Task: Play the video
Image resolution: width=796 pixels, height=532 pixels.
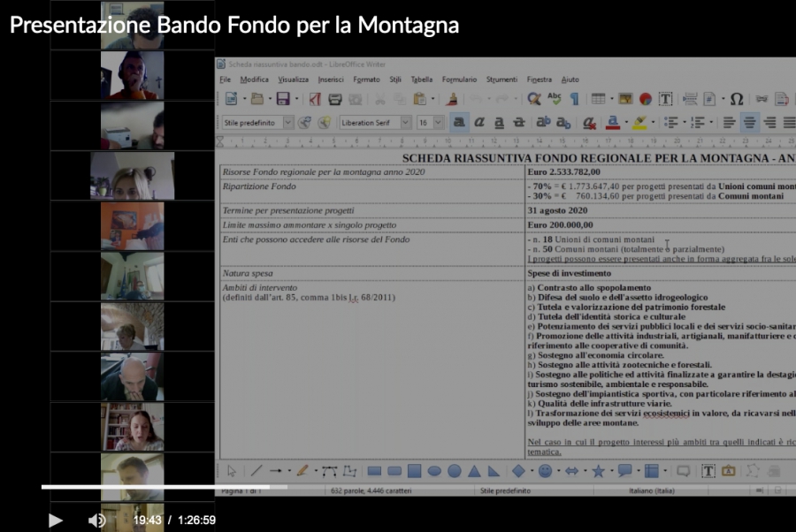Action: coord(55,521)
